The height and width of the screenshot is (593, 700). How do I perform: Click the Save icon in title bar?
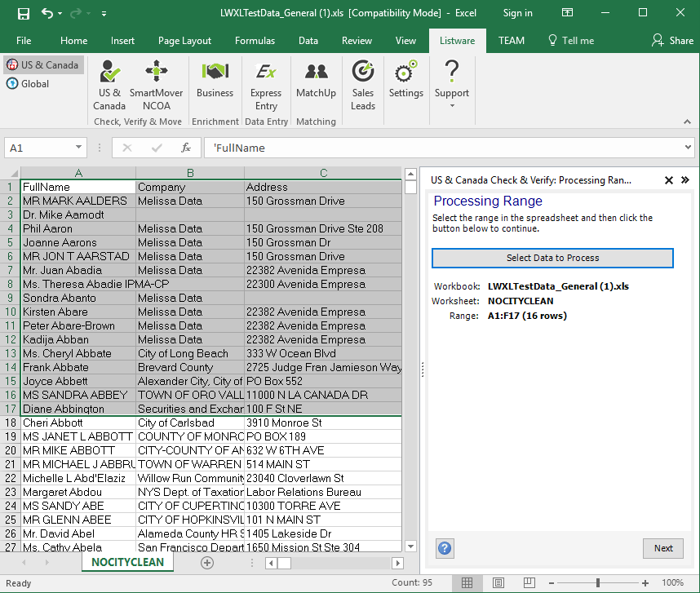click(x=23, y=13)
